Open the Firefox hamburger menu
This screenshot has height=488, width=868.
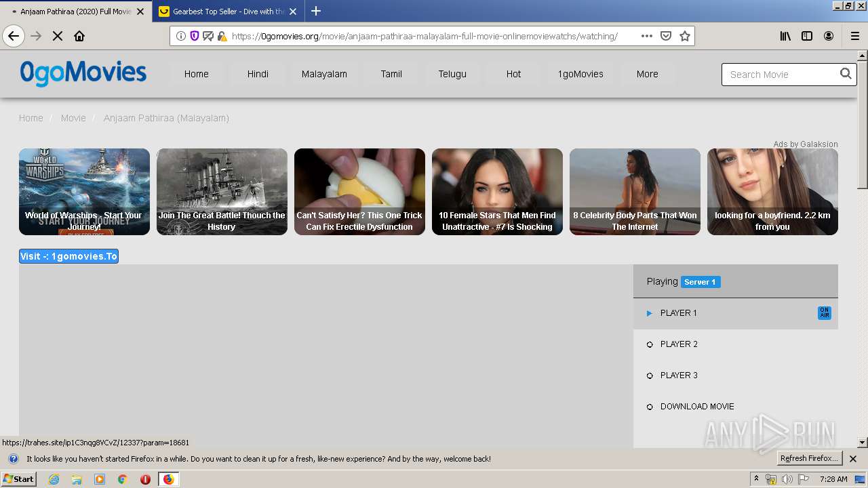click(854, 37)
